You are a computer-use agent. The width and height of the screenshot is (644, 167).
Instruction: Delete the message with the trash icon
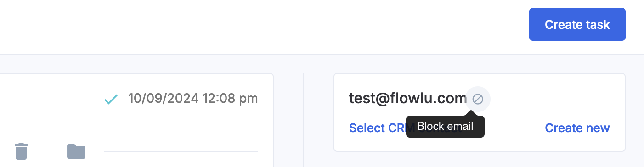tap(21, 151)
